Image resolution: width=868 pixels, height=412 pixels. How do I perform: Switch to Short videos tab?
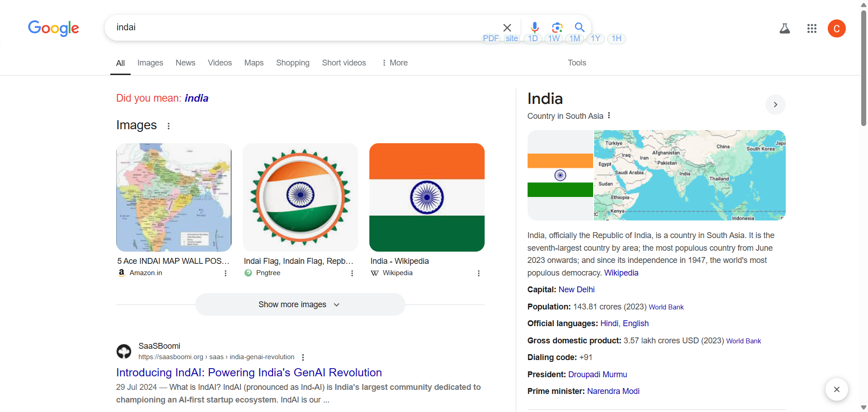tap(344, 63)
